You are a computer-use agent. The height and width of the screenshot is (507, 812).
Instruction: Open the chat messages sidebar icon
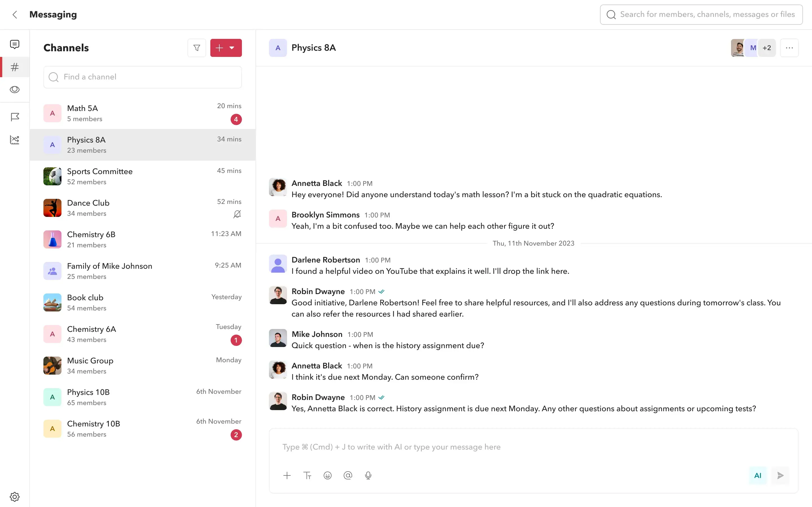(x=14, y=44)
